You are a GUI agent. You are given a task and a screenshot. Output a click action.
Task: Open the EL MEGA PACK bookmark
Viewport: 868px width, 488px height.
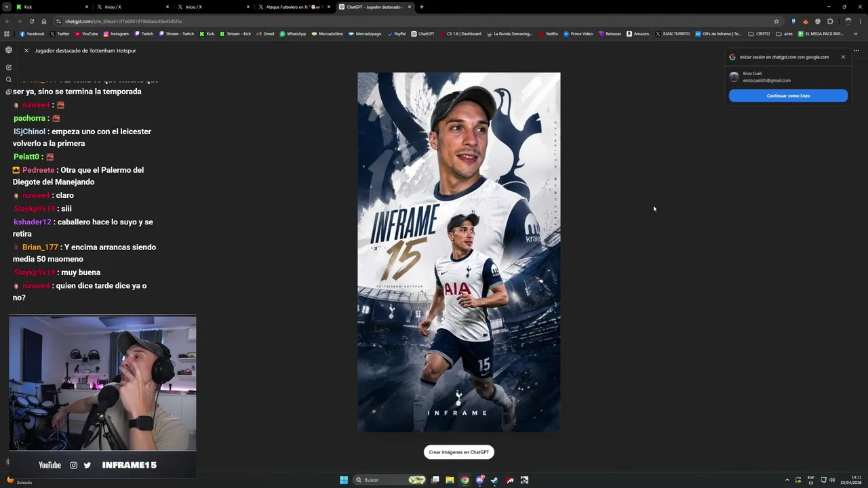(821, 34)
